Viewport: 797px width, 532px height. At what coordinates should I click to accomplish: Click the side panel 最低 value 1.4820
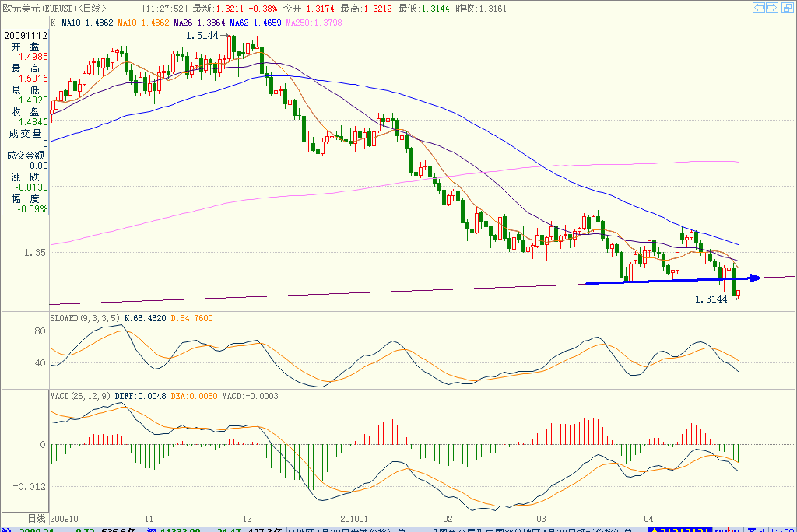tap(33, 100)
